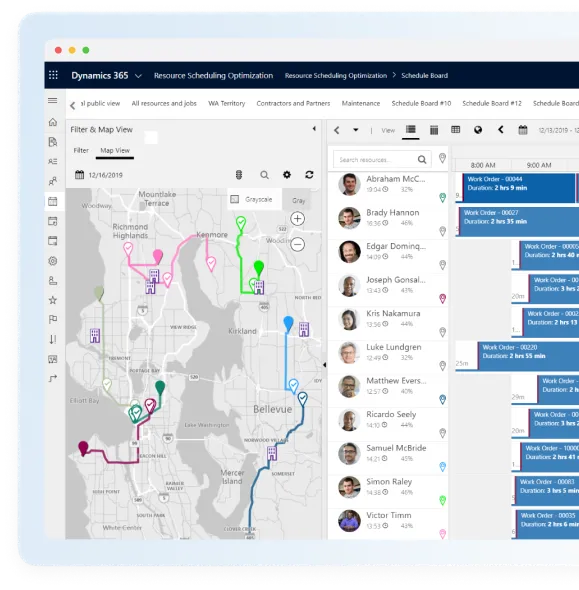Image resolution: width=579 pixels, height=590 pixels.
Task: Expand the Dynamics 365 dropdown chevron
Action: coord(138,76)
